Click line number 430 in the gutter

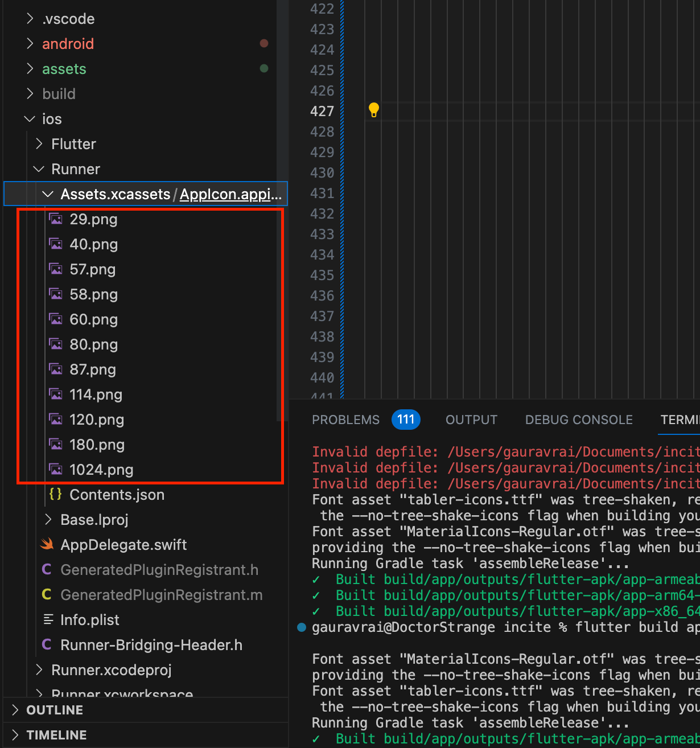point(322,172)
